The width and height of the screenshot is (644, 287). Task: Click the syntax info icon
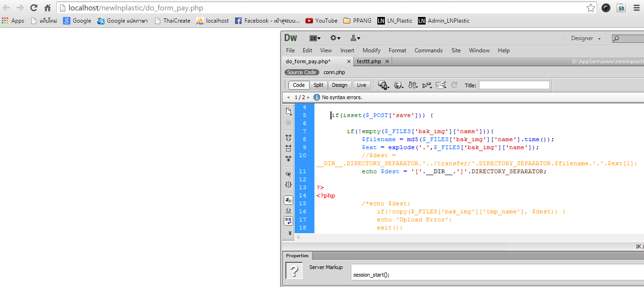(x=317, y=97)
